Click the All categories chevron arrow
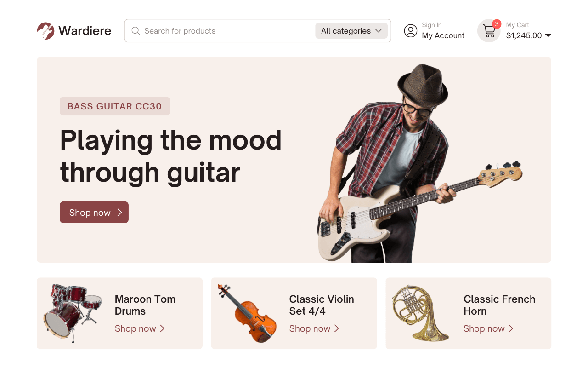Screen dimensions: 588x368 (x=379, y=30)
